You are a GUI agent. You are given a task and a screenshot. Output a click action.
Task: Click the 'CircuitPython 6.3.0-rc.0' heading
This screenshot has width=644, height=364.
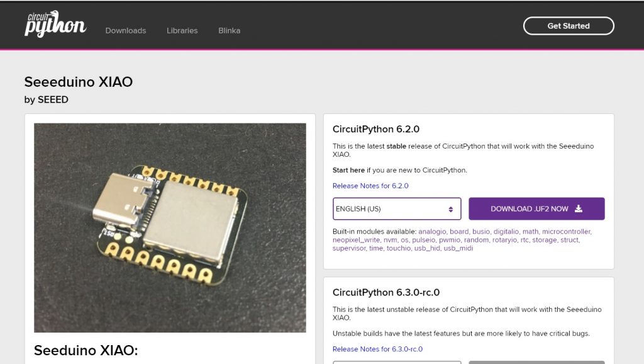386,292
